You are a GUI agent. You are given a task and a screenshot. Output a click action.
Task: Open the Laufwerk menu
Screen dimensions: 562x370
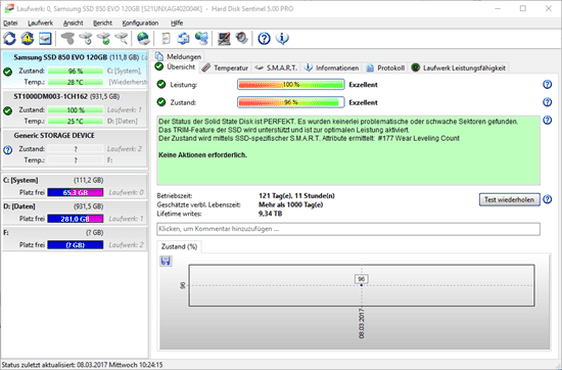pyautogui.click(x=40, y=23)
